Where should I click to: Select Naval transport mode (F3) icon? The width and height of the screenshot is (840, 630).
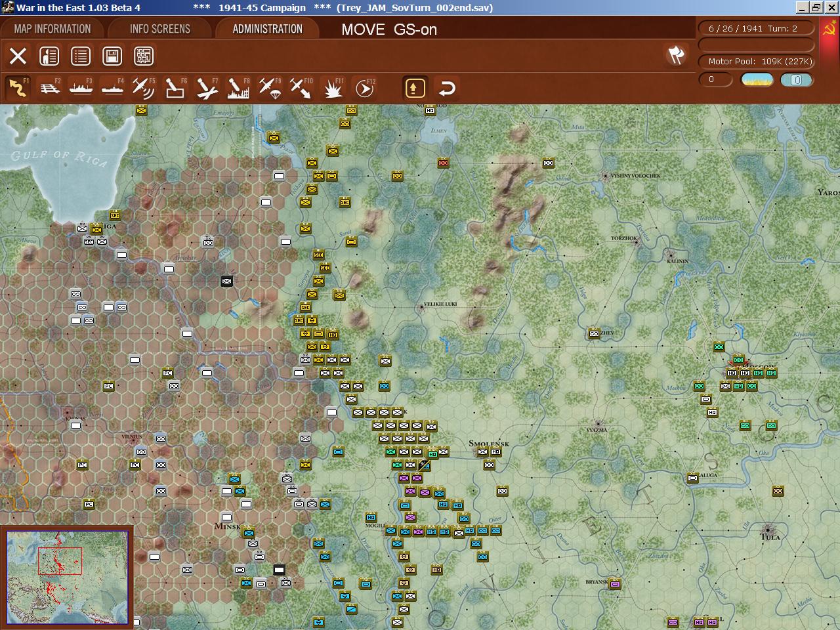tap(81, 88)
